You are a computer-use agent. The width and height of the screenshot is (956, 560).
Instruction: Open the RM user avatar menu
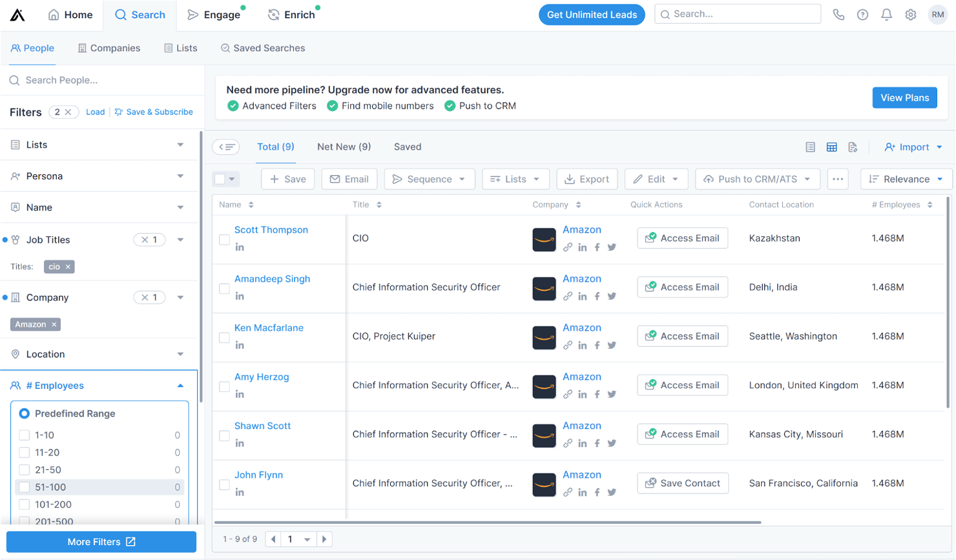[937, 14]
